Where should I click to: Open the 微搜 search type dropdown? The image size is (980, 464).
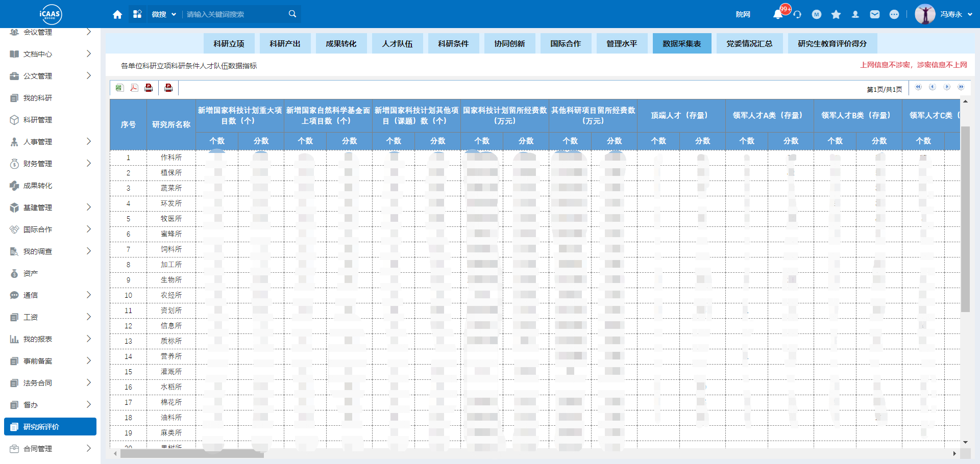(x=163, y=14)
